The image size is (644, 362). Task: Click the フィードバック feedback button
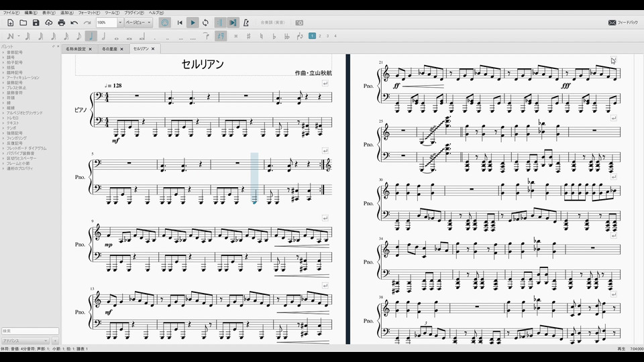pyautogui.click(x=623, y=23)
